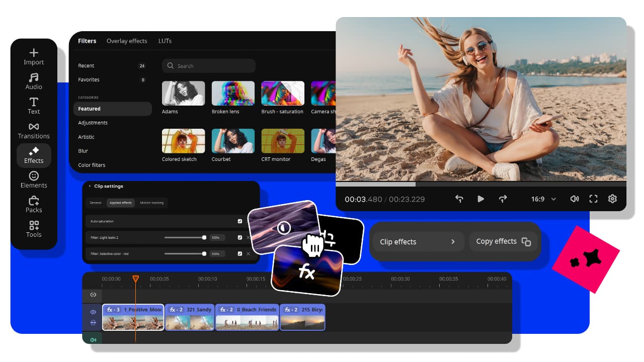The height and width of the screenshot is (362, 644).
Task: Enter fullscreen preview mode
Action: [x=593, y=199]
